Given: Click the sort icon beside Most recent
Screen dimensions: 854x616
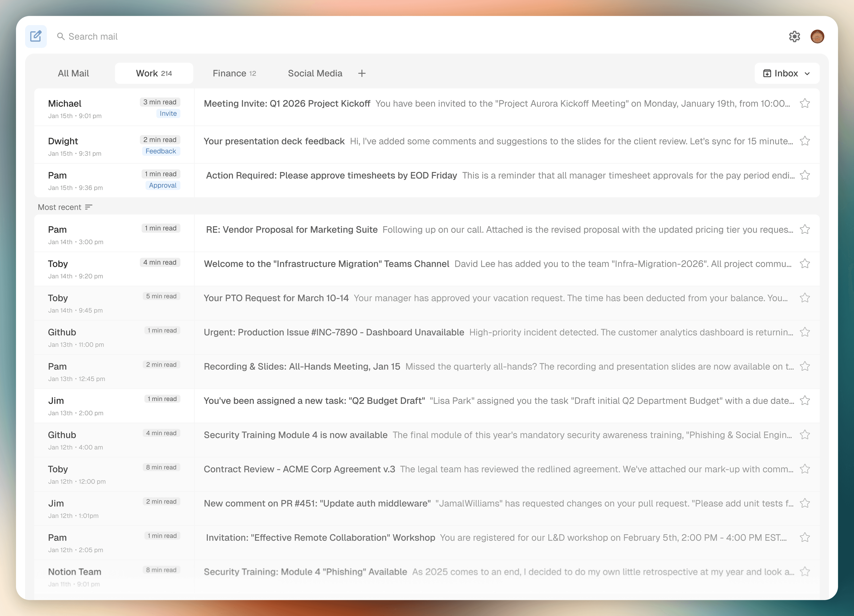Looking at the screenshot, I should (x=89, y=207).
